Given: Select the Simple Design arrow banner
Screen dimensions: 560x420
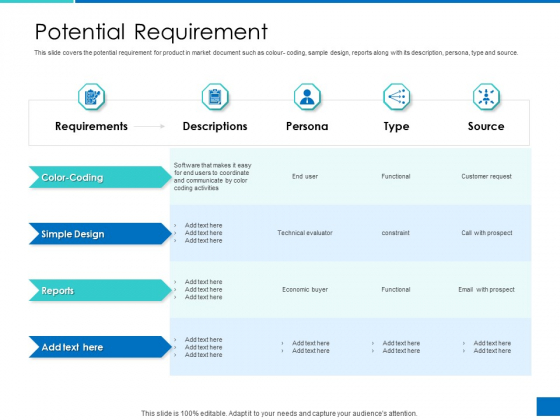Looking at the screenshot, I should coord(100,234).
